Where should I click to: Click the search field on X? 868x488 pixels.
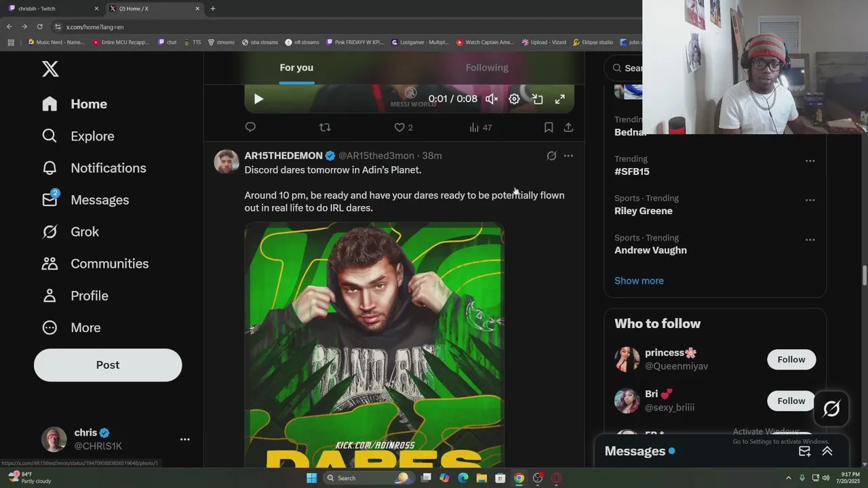click(x=624, y=68)
